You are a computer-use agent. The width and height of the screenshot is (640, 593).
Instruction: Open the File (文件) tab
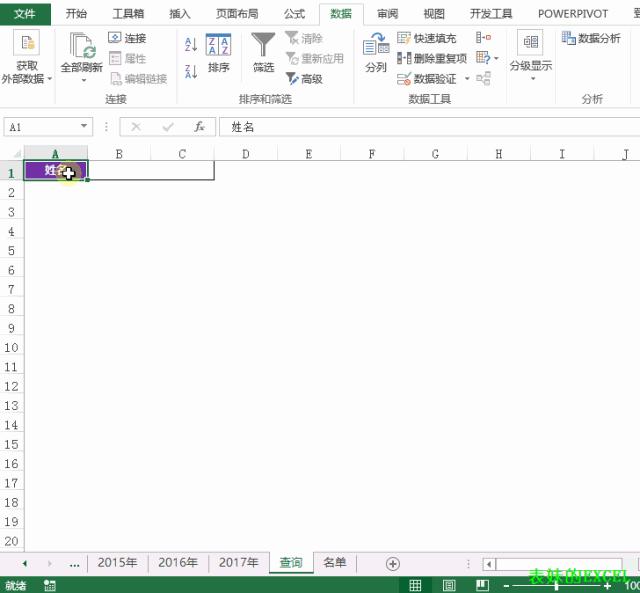pyautogui.click(x=25, y=14)
